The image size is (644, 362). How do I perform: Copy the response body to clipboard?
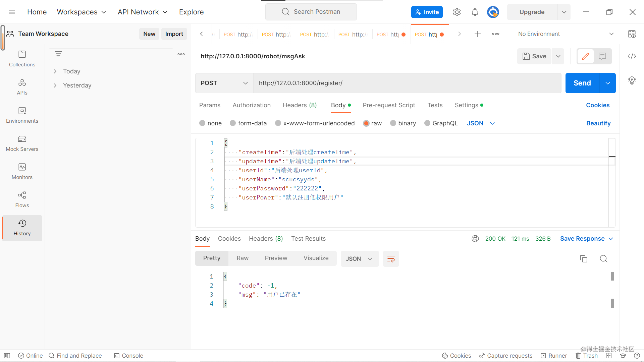pos(584,259)
